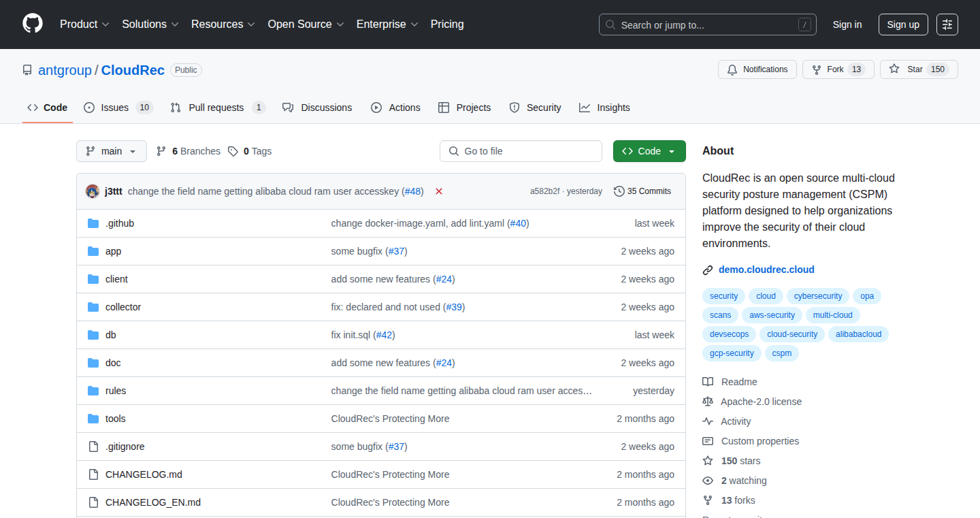The image size is (980, 518).
Task: Switch to the Discussions tab
Action: 317,108
